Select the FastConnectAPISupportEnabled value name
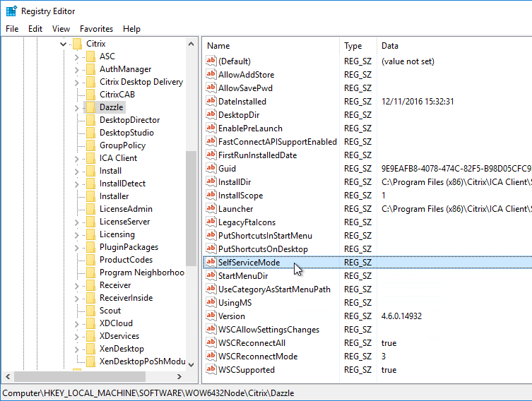The width and height of the screenshot is (532, 401). (x=278, y=142)
